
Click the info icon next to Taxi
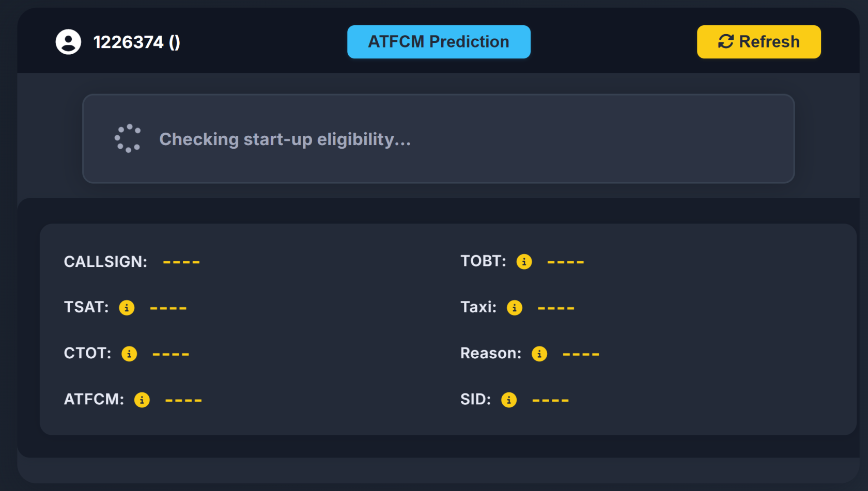click(514, 308)
